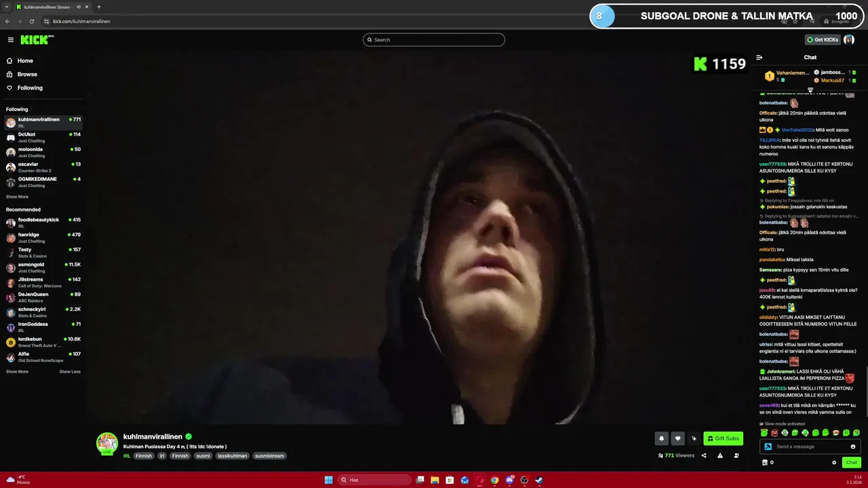Viewport: 868px width, 488px height.
Task: Show More recommended channels
Action: [x=17, y=371]
